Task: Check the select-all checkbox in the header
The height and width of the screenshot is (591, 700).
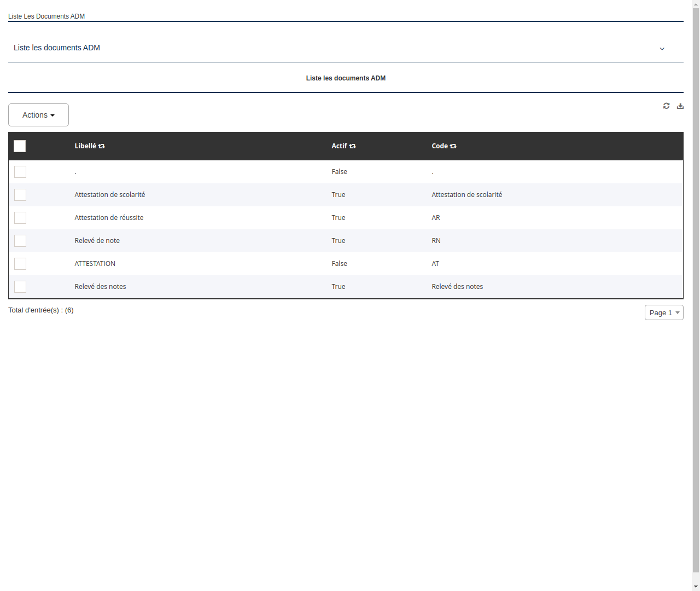Action: click(x=20, y=146)
